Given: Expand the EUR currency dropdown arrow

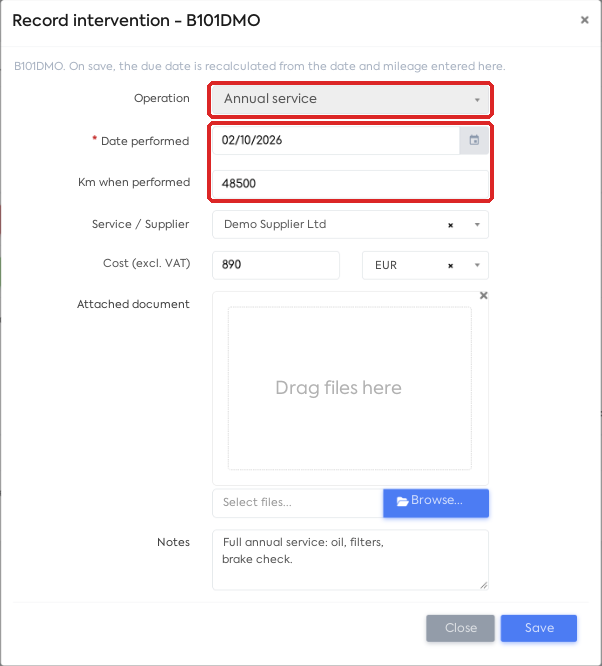Looking at the screenshot, I should point(477,265).
